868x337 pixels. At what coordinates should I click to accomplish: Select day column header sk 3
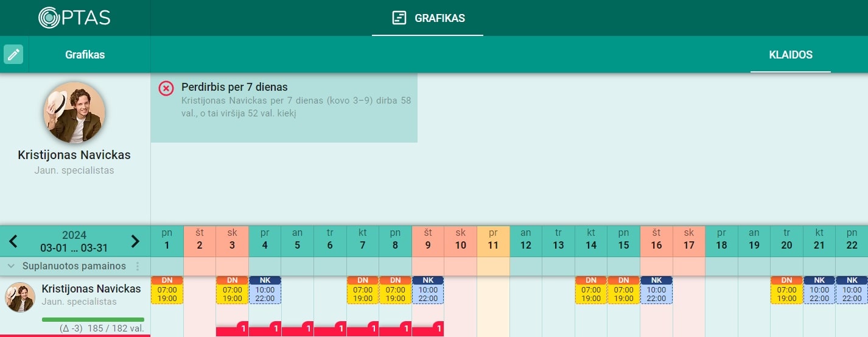pos(233,241)
